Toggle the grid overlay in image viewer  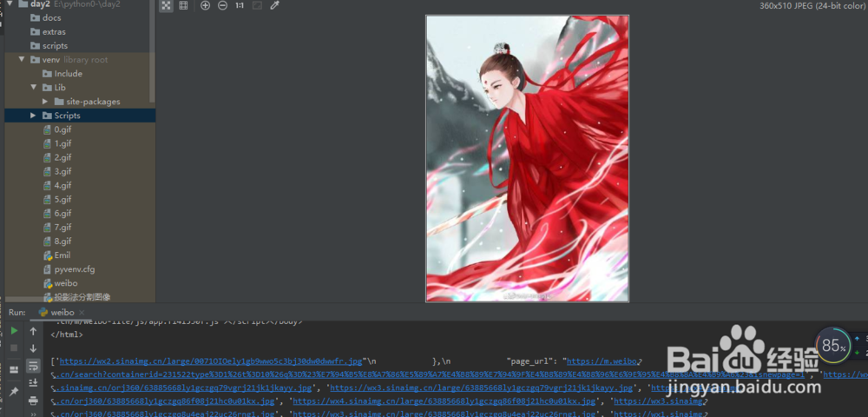(x=183, y=5)
